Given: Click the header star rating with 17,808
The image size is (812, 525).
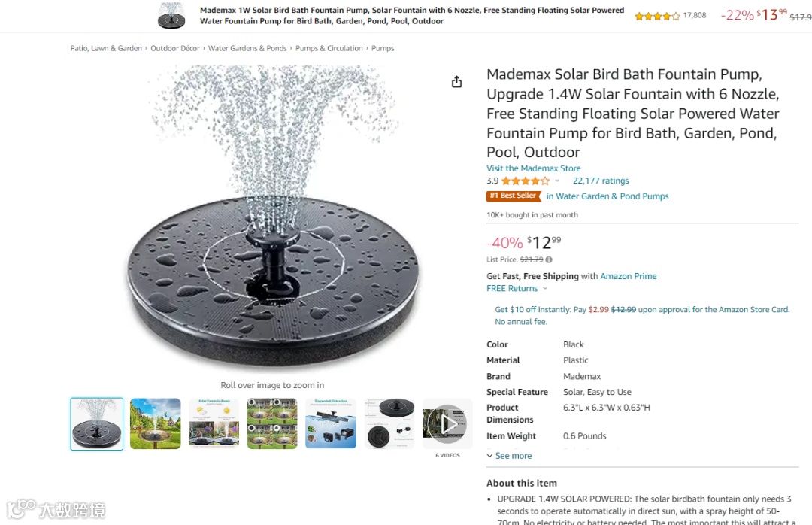Looking at the screenshot, I should click(657, 16).
